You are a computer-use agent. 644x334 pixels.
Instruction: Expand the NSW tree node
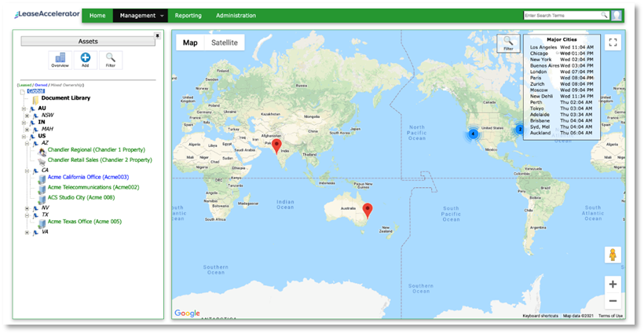[27, 116]
